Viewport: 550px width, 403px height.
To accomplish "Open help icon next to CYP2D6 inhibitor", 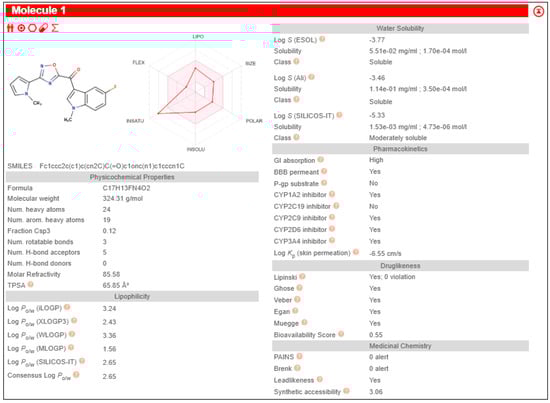I will (332, 229).
